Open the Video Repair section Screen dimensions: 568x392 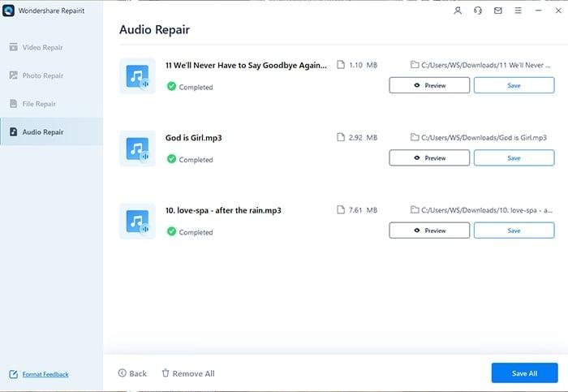click(51, 47)
